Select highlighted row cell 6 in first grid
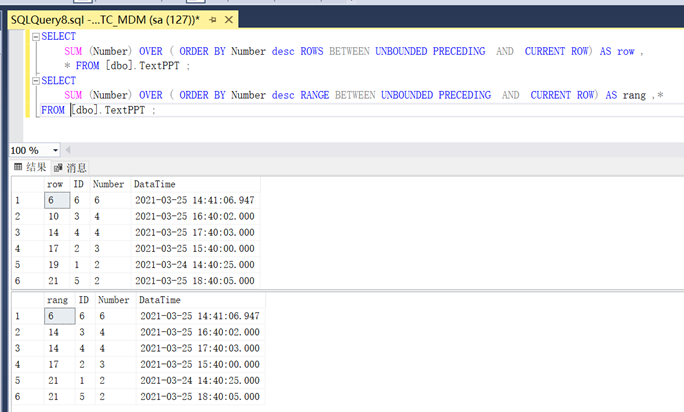Image resolution: width=684 pixels, height=412 pixels. coord(57,200)
